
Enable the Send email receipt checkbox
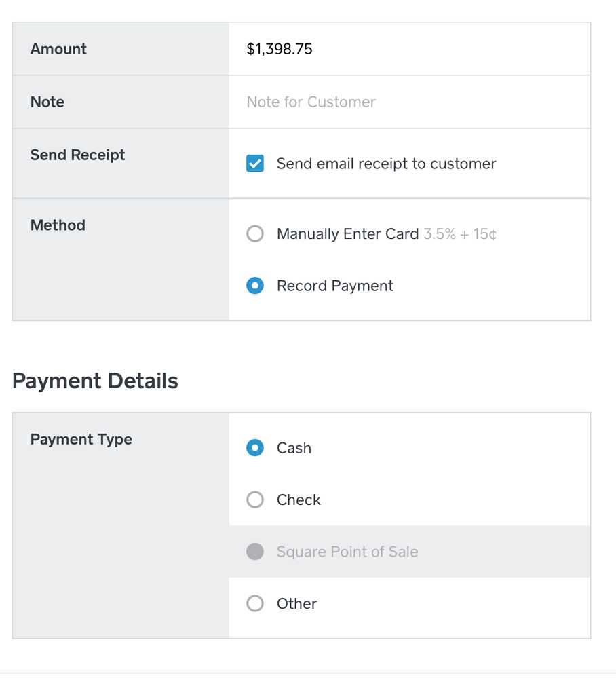pyautogui.click(x=255, y=164)
